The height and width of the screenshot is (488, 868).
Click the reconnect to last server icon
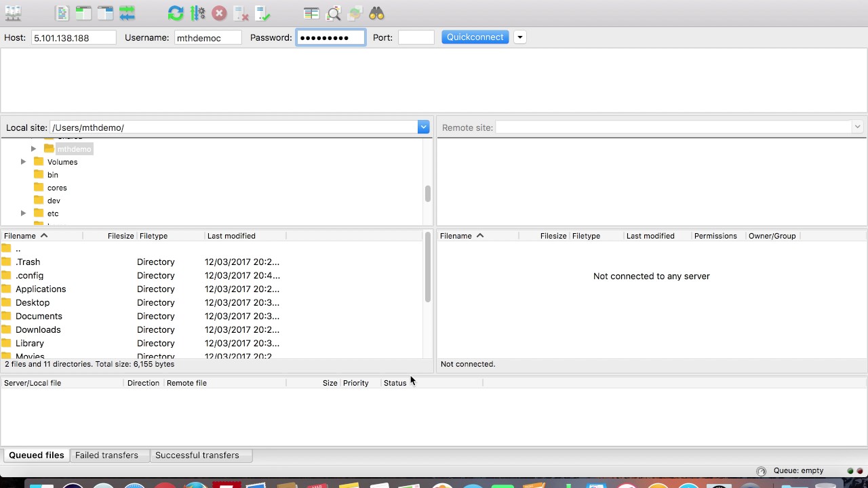pos(262,13)
